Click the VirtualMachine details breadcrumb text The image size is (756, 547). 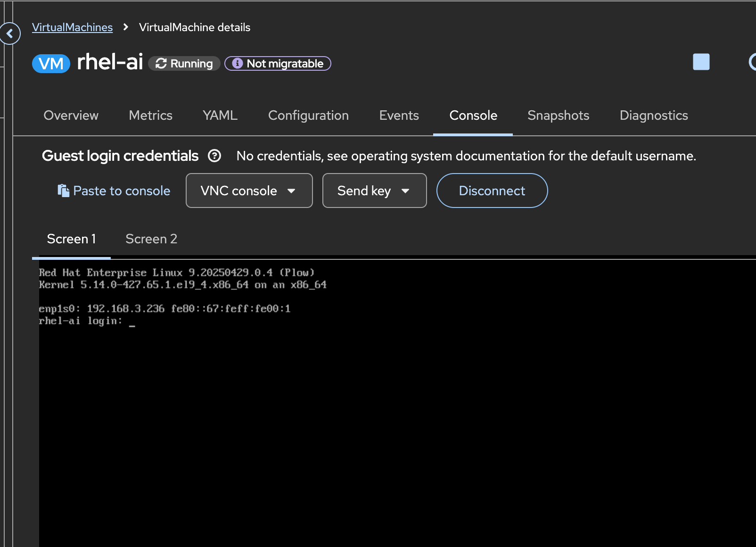pos(195,27)
